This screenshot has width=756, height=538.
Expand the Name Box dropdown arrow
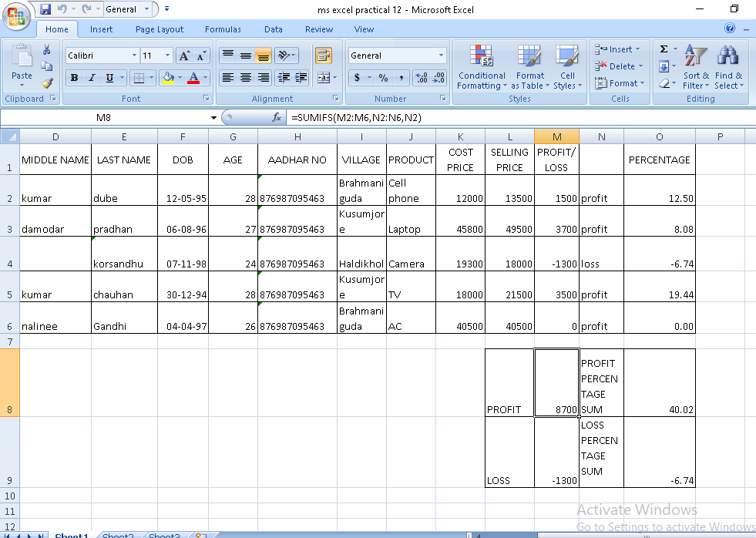pos(213,118)
